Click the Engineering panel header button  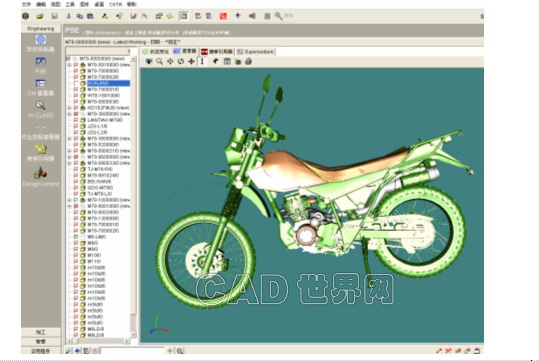[41, 29]
